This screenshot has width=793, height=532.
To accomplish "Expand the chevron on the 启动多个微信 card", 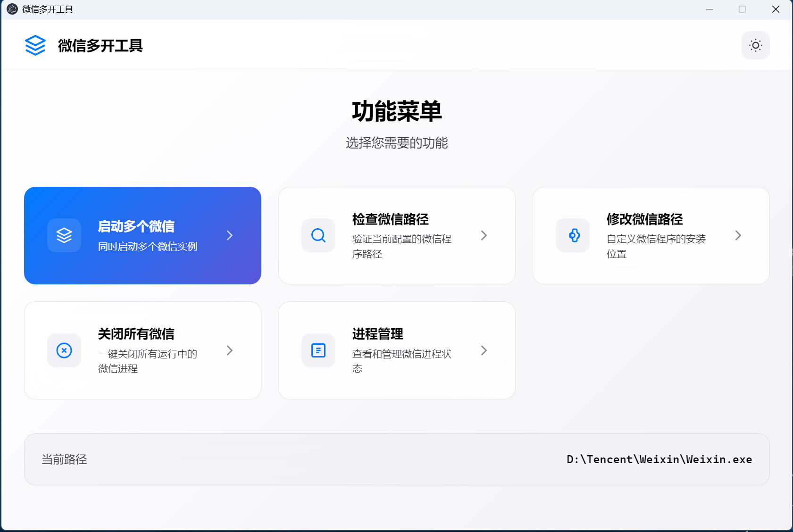I will pyautogui.click(x=230, y=235).
